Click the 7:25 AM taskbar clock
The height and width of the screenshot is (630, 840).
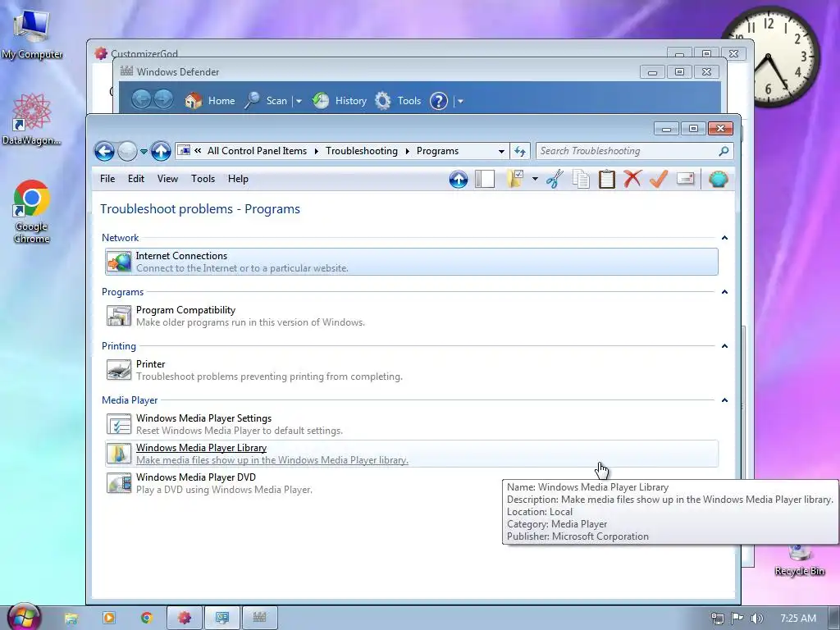(x=798, y=619)
